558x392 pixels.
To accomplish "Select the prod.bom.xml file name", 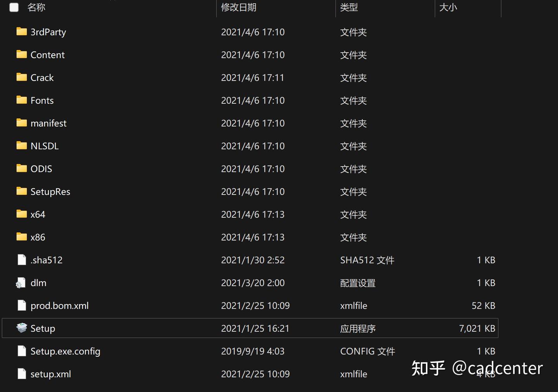I will tap(60, 306).
